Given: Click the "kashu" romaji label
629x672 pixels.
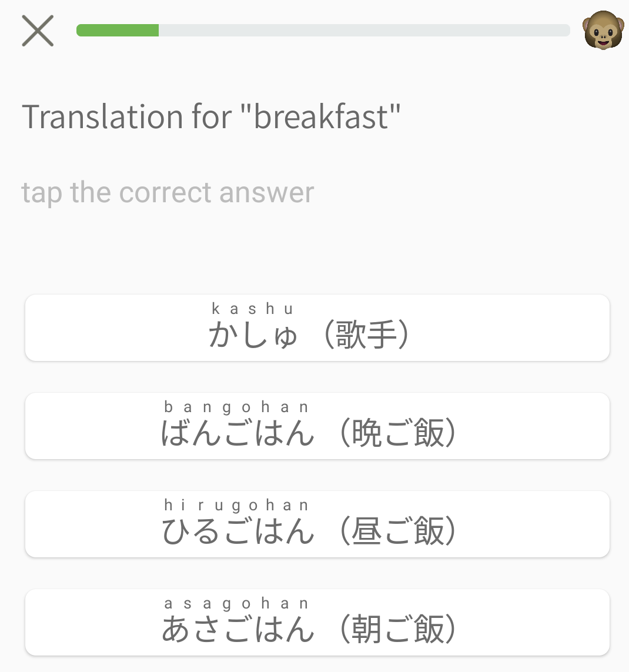Looking at the screenshot, I should [x=252, y=309].
